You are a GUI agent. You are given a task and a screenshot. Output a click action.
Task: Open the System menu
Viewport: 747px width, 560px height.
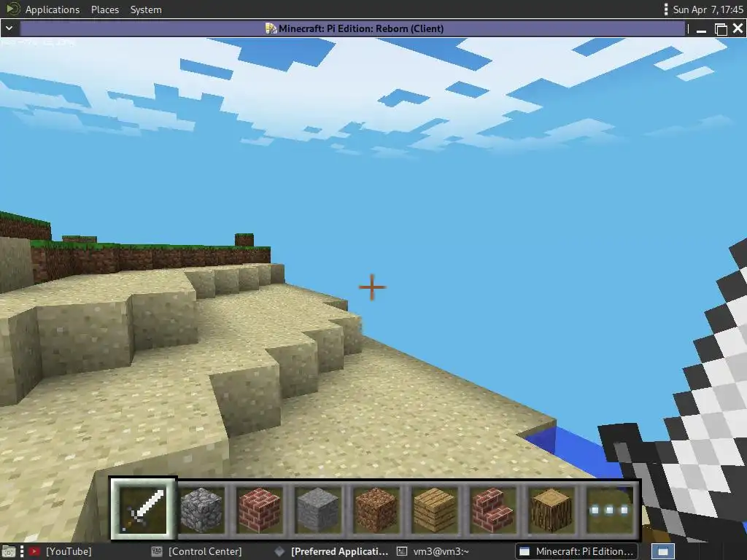pos(146,9)
